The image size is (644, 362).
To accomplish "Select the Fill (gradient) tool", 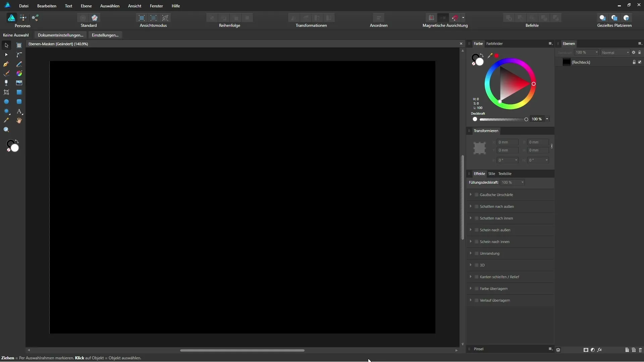I will click(x=19, y=73).
